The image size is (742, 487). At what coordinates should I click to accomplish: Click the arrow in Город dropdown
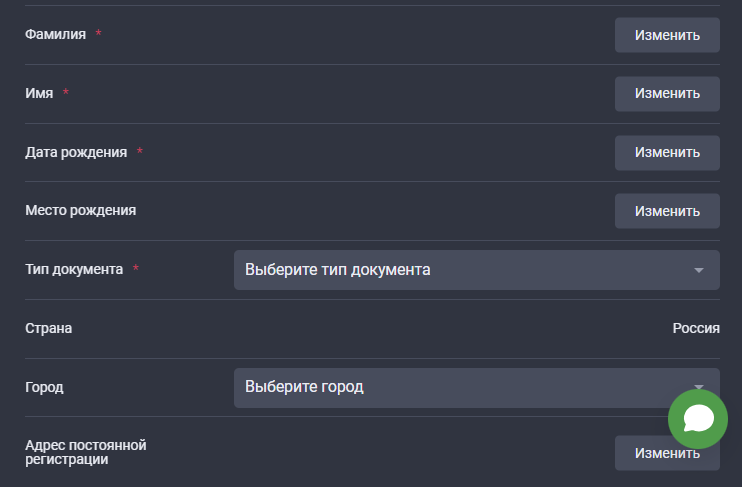699,385
